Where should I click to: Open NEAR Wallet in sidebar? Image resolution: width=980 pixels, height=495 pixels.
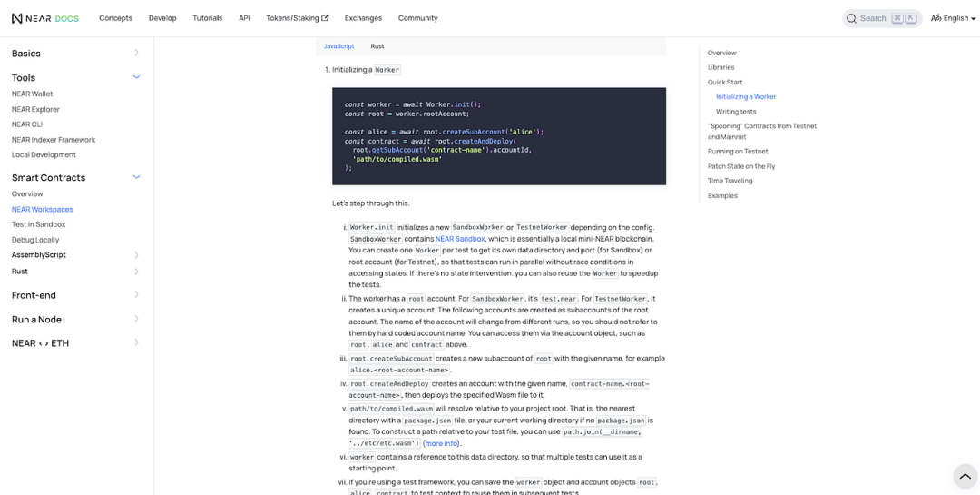[33, 94]
